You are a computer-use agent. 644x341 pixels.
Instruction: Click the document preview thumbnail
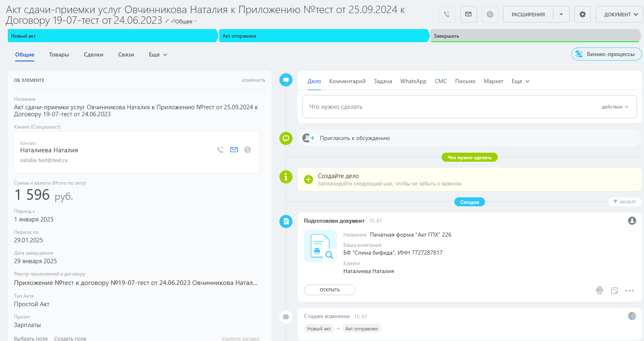[x=320, y=246]
